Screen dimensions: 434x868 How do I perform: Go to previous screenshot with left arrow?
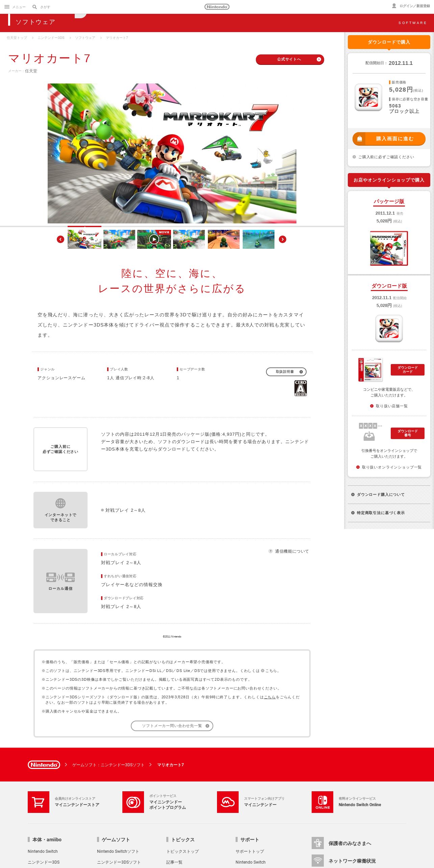[x=61, y=239]
